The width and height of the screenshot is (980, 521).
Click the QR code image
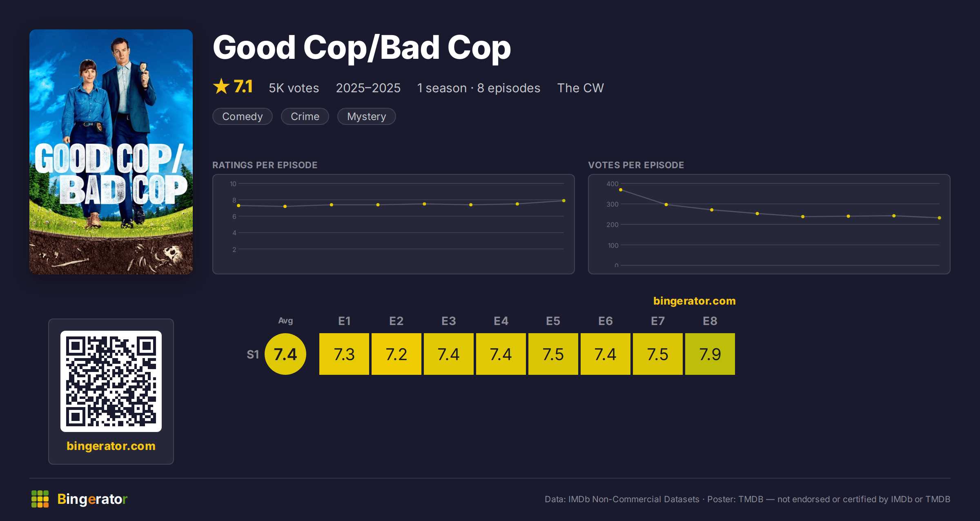tap(111, 381)
